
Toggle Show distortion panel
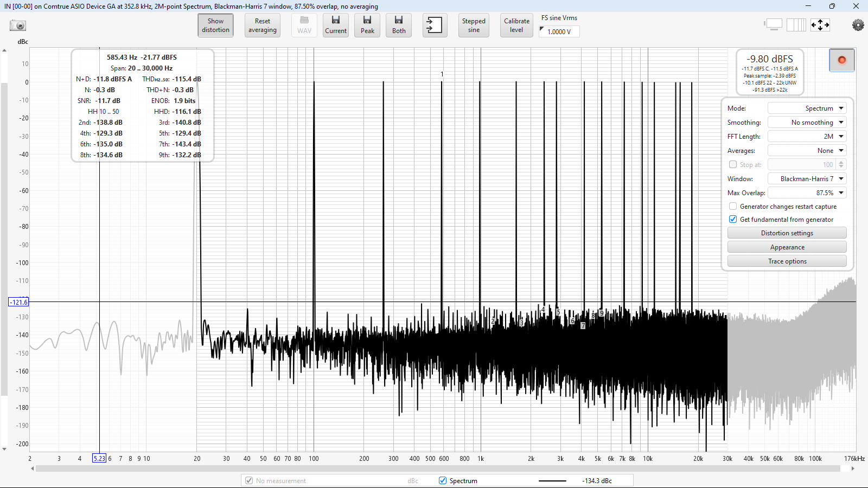215,25
